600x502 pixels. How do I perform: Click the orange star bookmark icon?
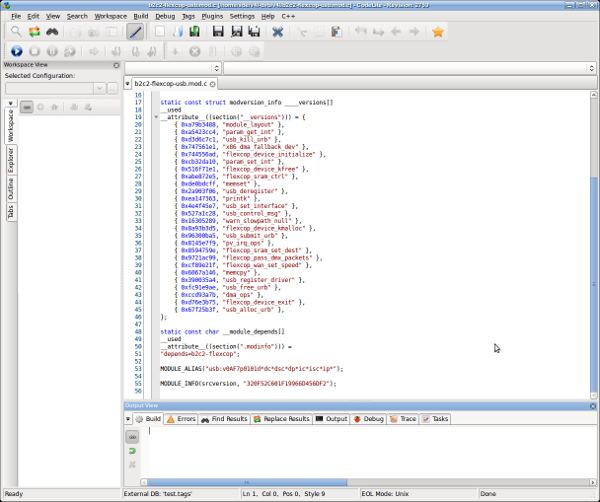click(x=438, y=32)
